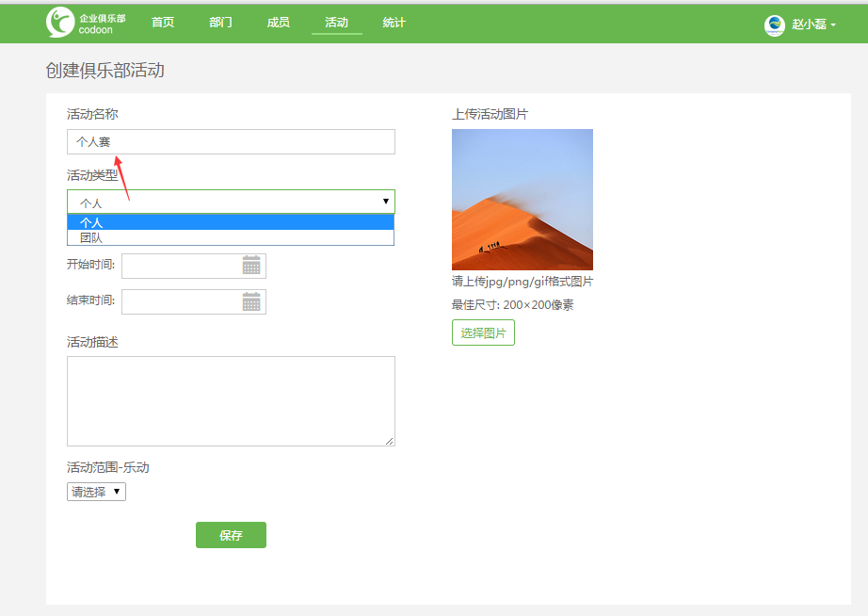The width and height of the screenshot is (868, 616).
Task: Click the 保存 button
Action: coord(231,535)
